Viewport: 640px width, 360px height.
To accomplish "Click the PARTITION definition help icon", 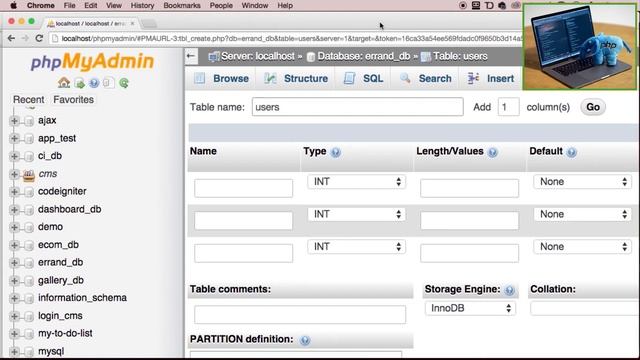I will pyautogui.click(x=304, y=340).
